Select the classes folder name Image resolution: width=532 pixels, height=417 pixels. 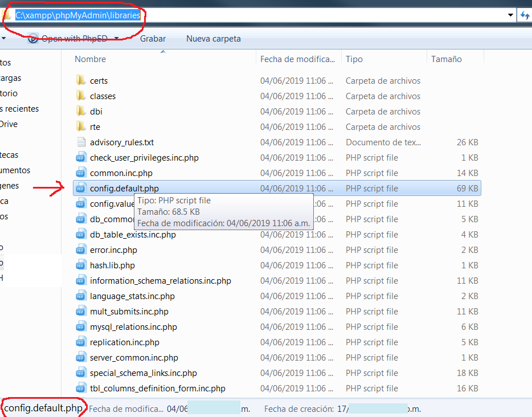tap(103, 96)
